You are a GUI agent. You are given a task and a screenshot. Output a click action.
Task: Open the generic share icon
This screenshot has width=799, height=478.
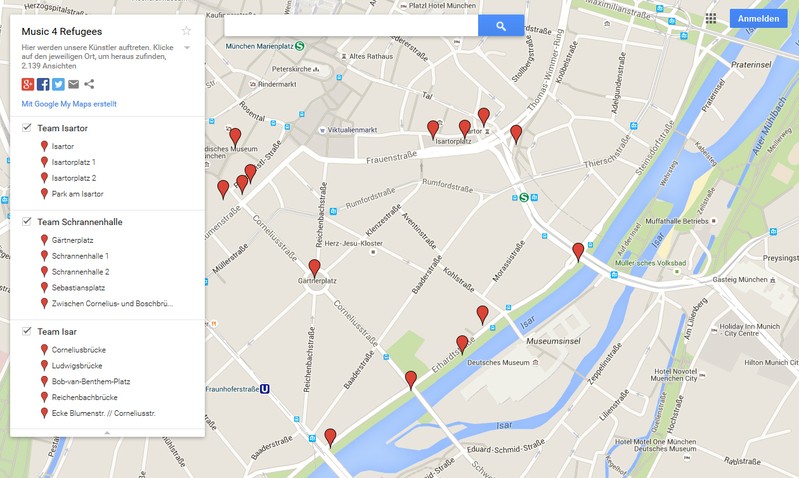[89, 84]
